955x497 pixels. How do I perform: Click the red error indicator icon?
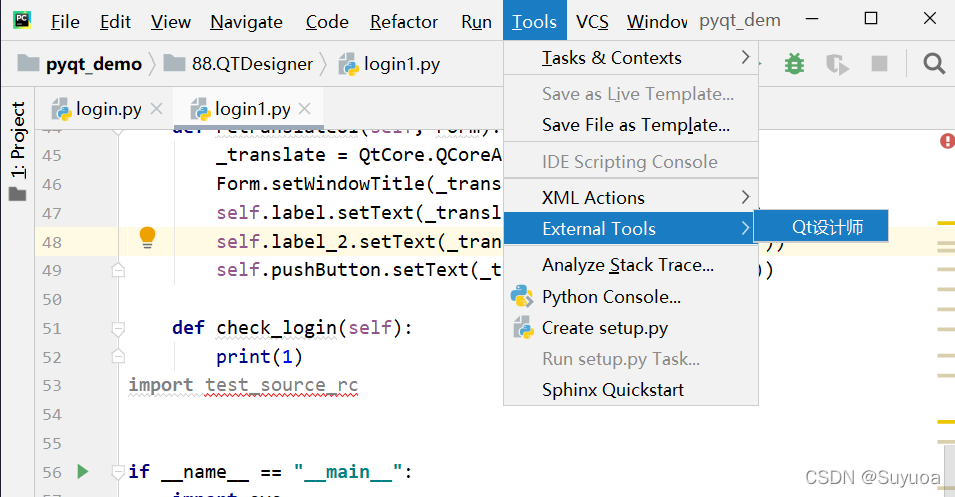point(947,142)
